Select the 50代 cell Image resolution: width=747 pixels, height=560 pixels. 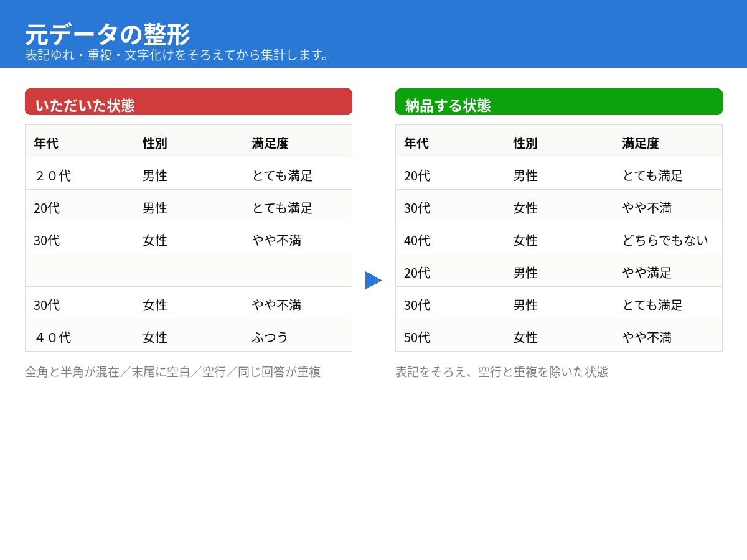417,337
